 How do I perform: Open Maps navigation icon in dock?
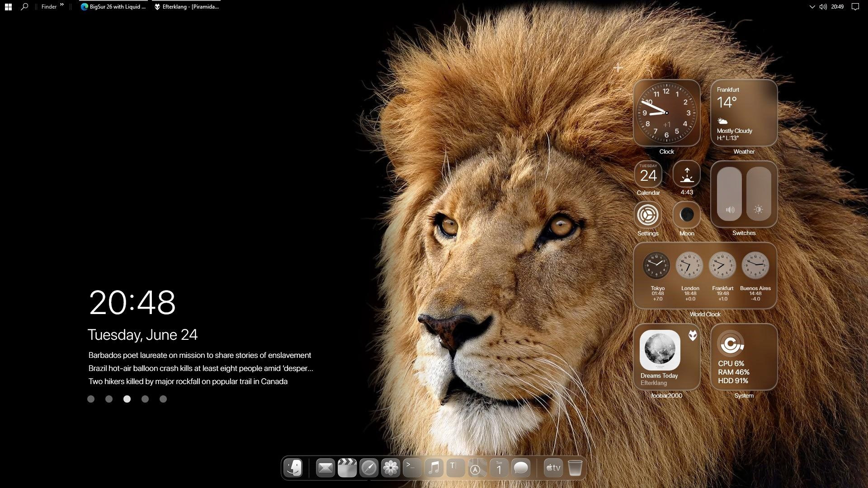(477, 468)
